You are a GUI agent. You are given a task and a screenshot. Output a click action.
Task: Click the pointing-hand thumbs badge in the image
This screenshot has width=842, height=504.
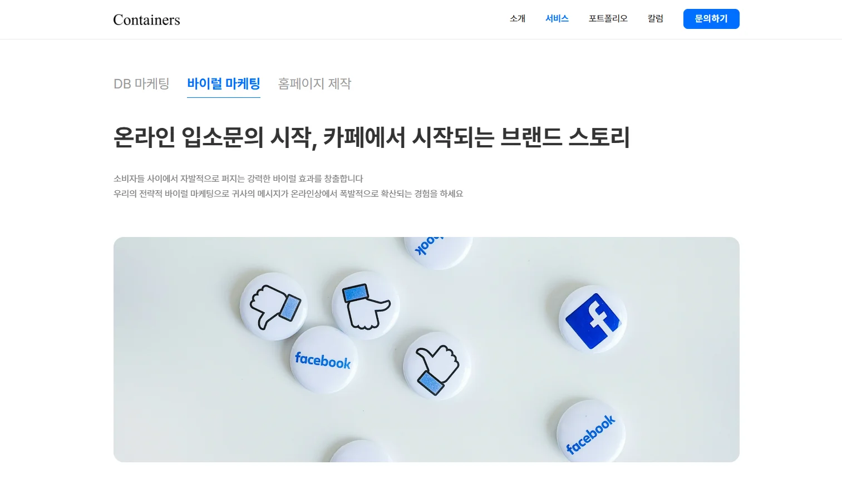coord(366,305)
